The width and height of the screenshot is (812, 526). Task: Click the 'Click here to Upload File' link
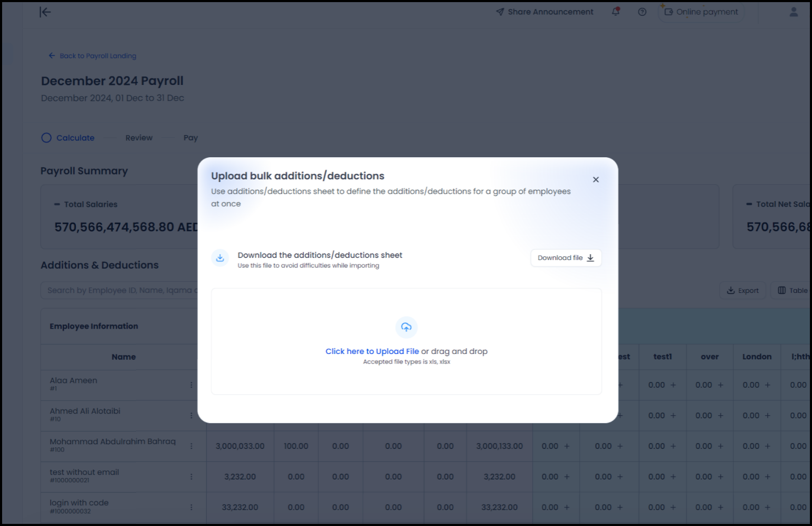372,351
